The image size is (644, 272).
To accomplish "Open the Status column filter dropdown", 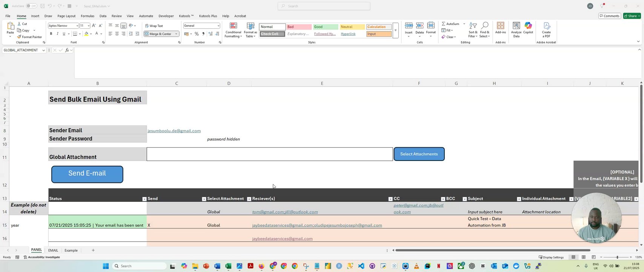I will click(144, 199).
